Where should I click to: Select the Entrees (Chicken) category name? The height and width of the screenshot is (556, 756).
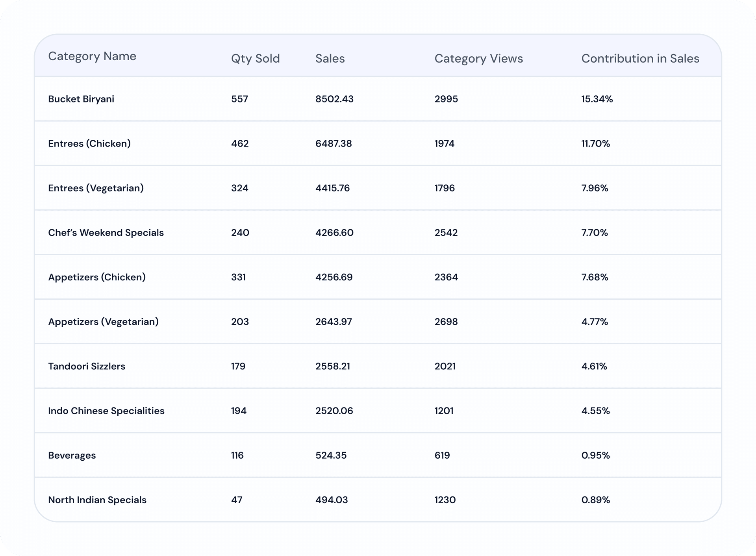89,144
